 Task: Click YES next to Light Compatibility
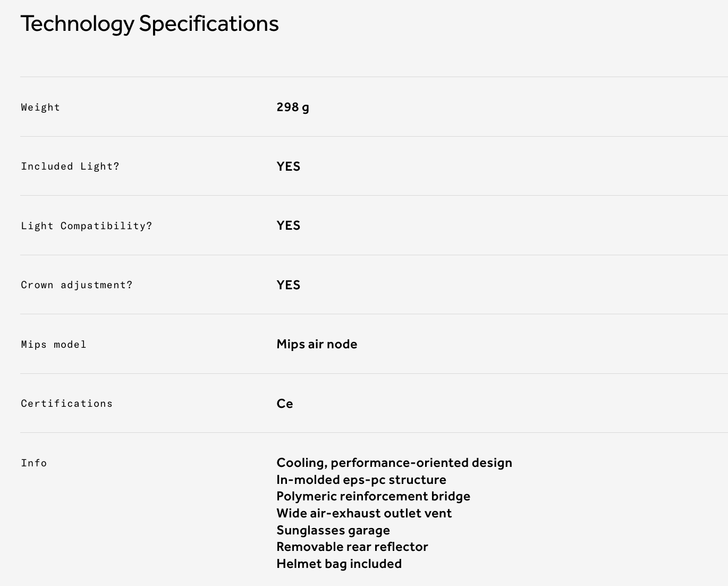pyautogui.click(x=289, y=225)
